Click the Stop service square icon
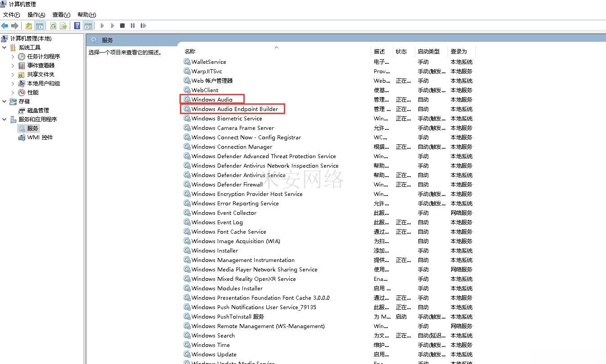 coord(122,26)
